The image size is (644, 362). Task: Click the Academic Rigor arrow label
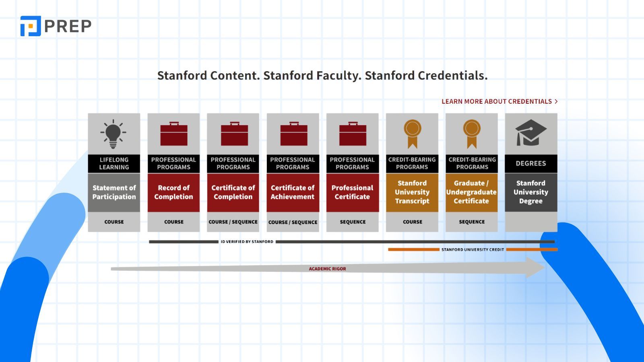(x=327, y=269)
